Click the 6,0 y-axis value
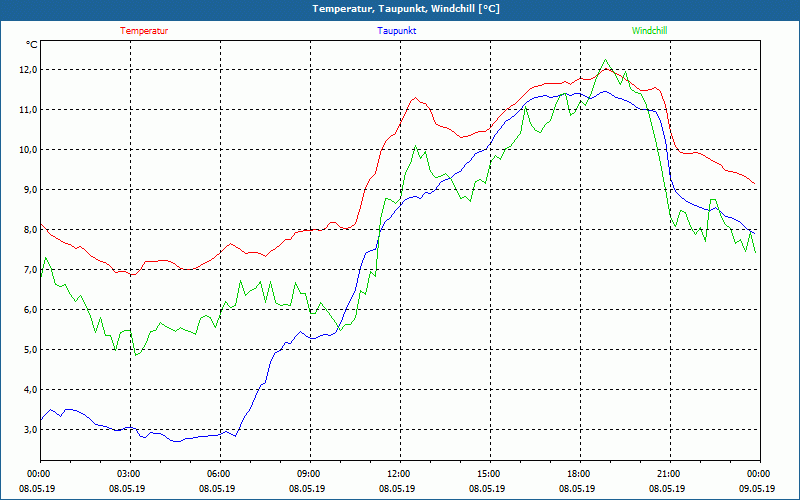The width and height of the screenshot is (800, 500). click(29, 310)
